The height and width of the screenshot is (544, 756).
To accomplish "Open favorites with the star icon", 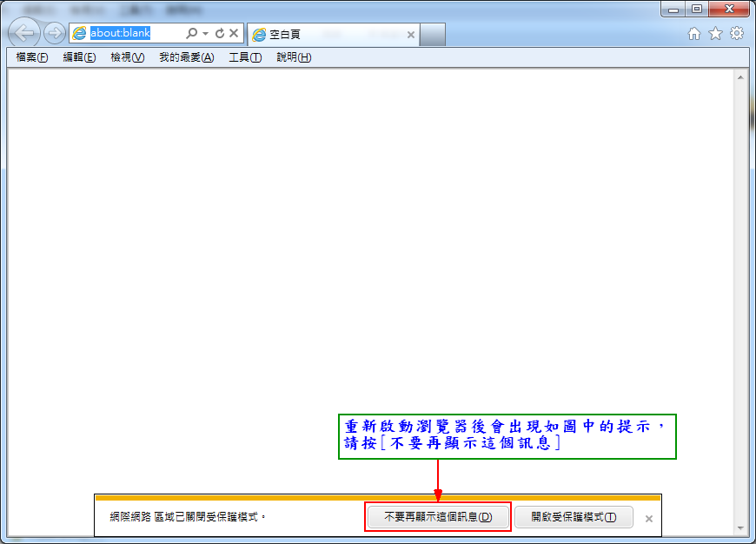I will (715, 34).
